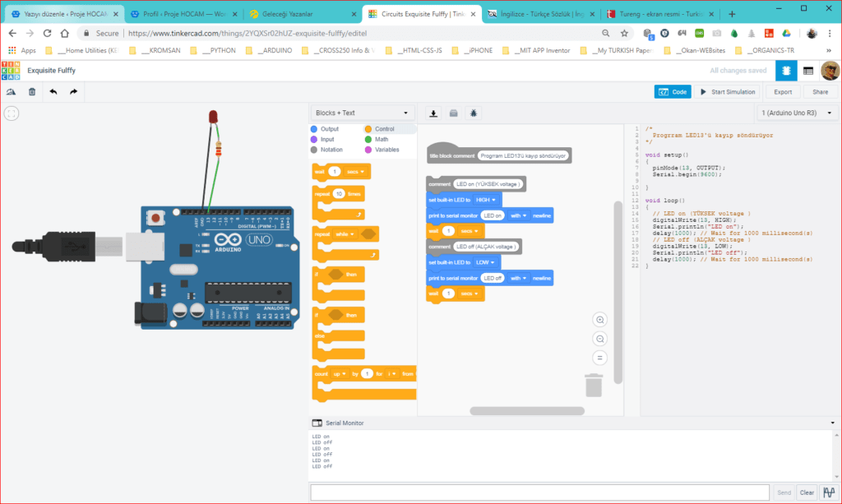Open the Arduino Uno R3 board dropdown
The width and height of the screenshot is (842, 504).
click(796, 113)
